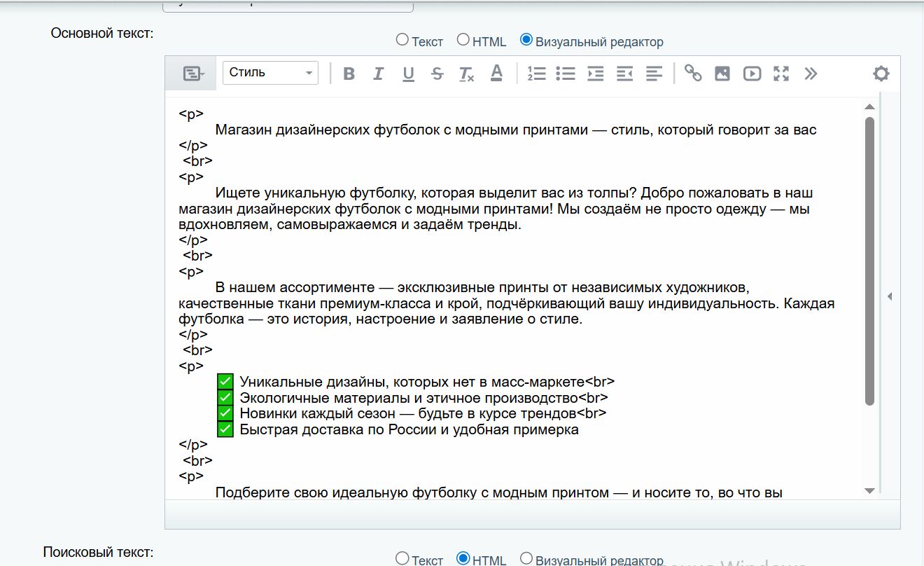Open the video embed tool
Image resolution: width=924 pixels, height=566 pixels.
point(752,73)
